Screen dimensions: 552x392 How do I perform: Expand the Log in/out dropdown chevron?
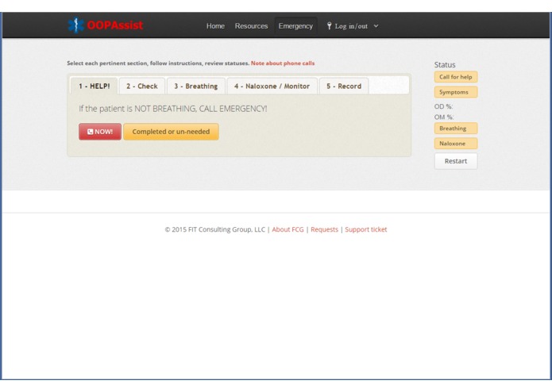point(376,26)
